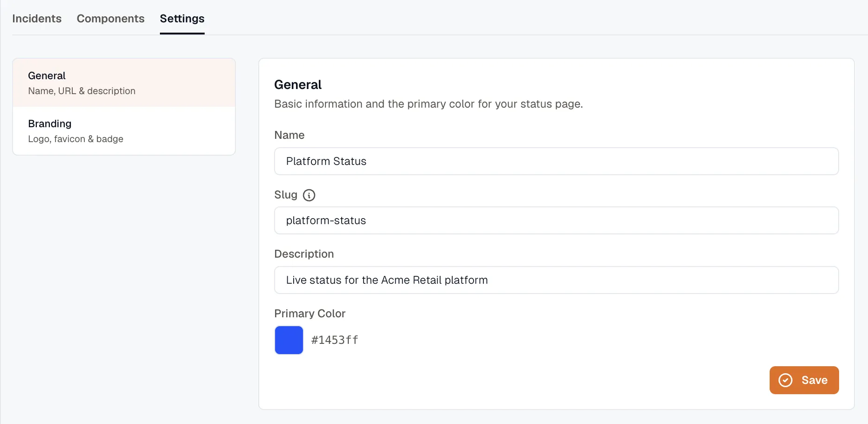868x424 pixels.
Task: Open the Incidents tab
Action: pos(37,19)
